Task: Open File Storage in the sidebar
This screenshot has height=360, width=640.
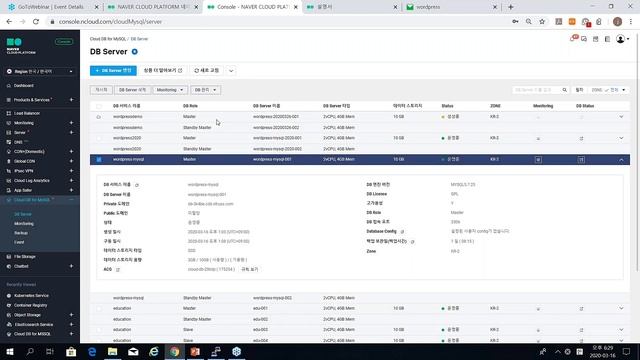Action: (x=24, y=257)
